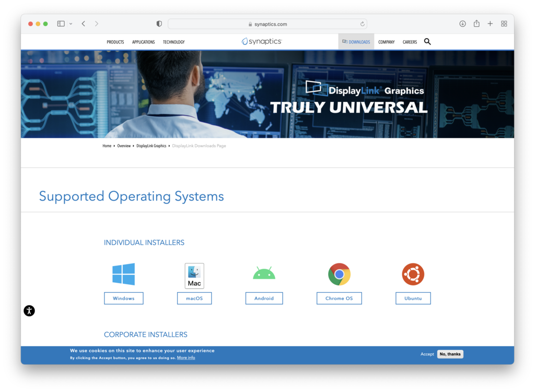This screenshot has height=392, width=535.
Task: Click the Synaptics logo
Action: click(262, 41)
